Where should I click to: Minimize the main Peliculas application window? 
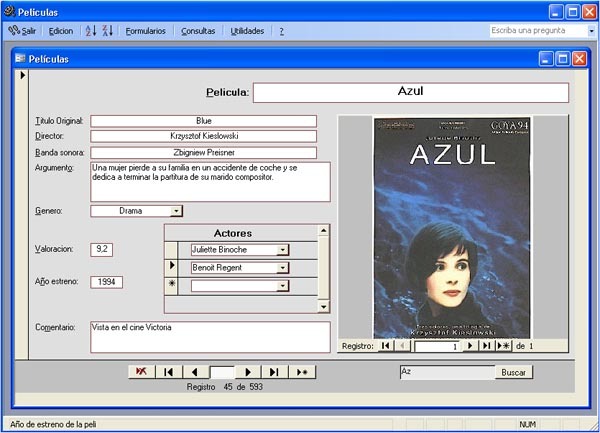tap(556, 12)
